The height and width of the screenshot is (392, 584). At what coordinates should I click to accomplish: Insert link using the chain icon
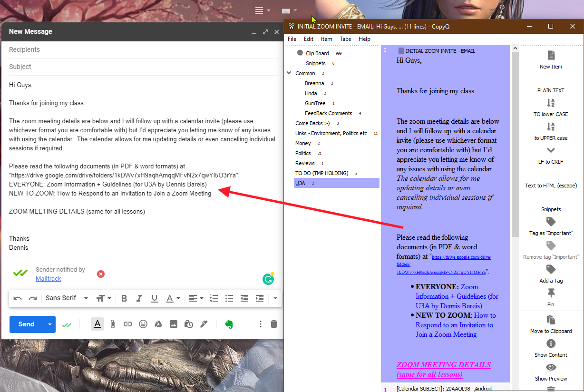128,324
